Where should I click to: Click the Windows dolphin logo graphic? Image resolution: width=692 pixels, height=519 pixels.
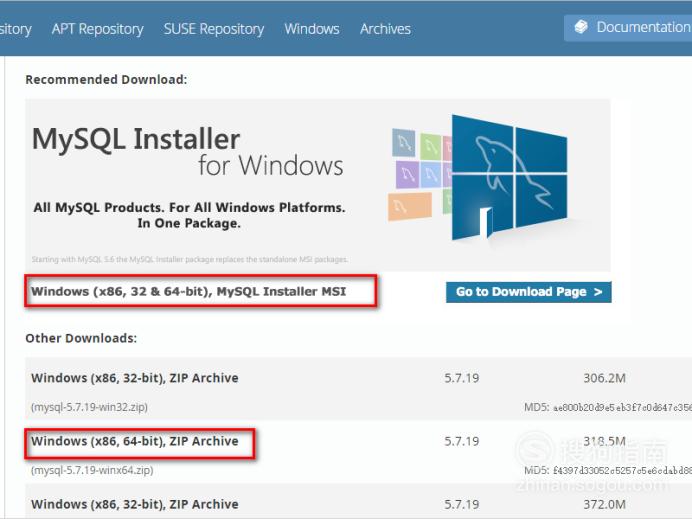[509, 177]
